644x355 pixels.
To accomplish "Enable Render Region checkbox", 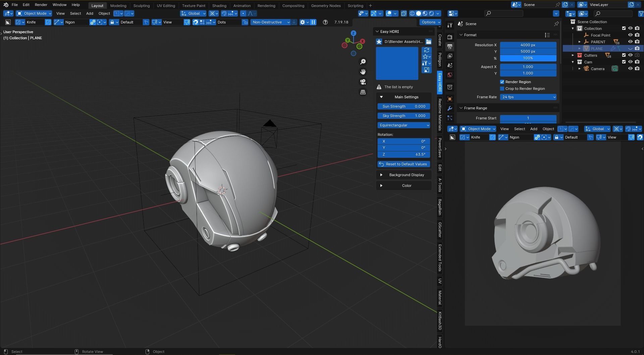I will [502, 82].
